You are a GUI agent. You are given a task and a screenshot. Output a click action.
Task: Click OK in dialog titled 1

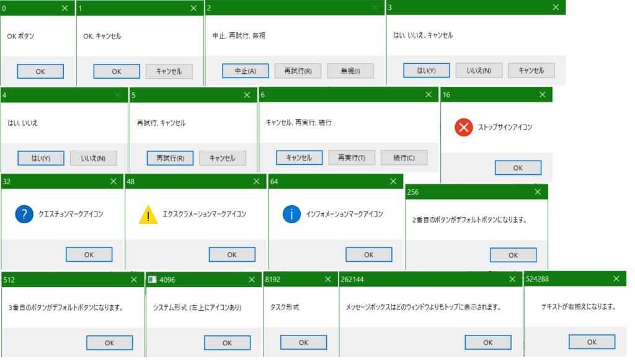point(117,71)
